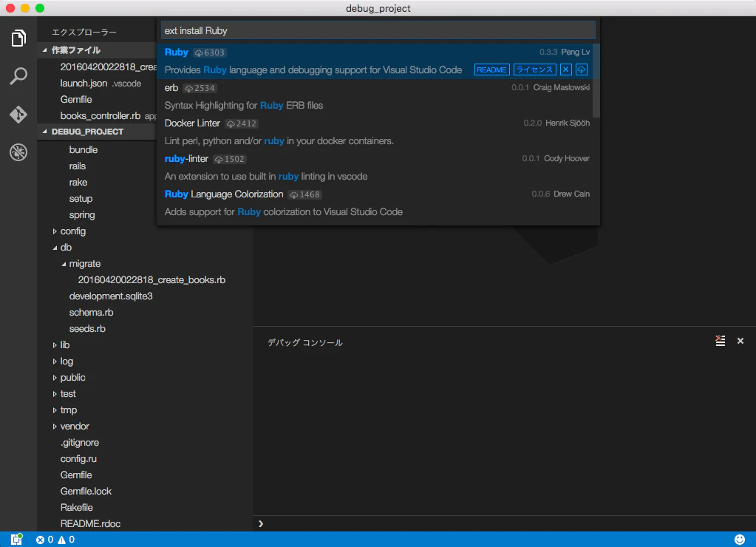Image resolution: width=756 pixels, height=547 pixels.
Task: Open the ライセンス (license) of the Ruby extension
Action: (535, 70)
